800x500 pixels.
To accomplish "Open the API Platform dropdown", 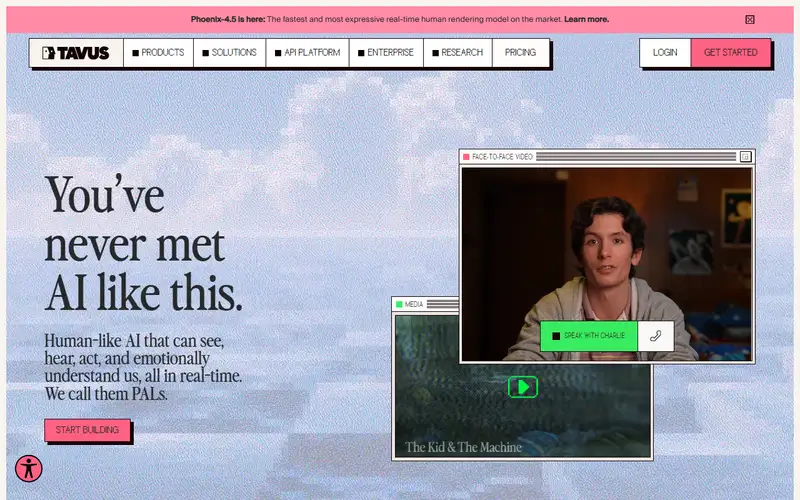I will 307,53.
